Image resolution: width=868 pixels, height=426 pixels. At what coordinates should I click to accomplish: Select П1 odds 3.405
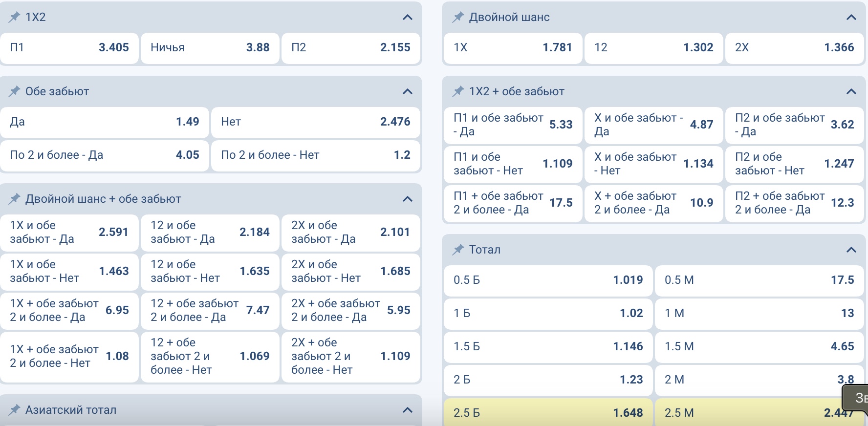[69, 48]
